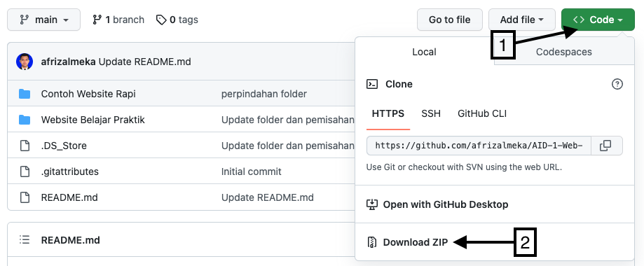Select the SSH clone option
The image size is (644, 266).
pyautogui.click(x=431, y=113)
